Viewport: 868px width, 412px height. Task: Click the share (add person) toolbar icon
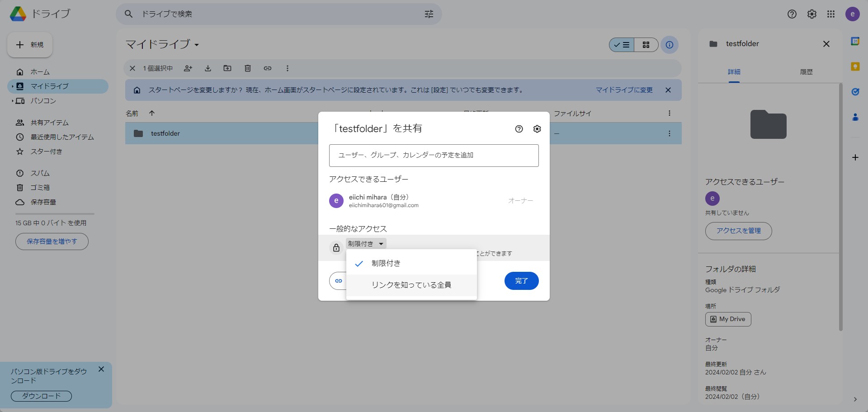tap(188, 68)
